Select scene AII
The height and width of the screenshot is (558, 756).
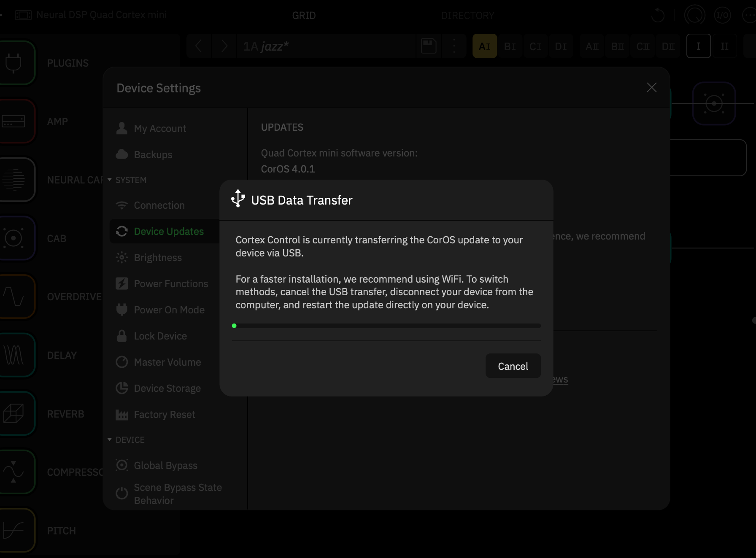(x=592, y=46)
